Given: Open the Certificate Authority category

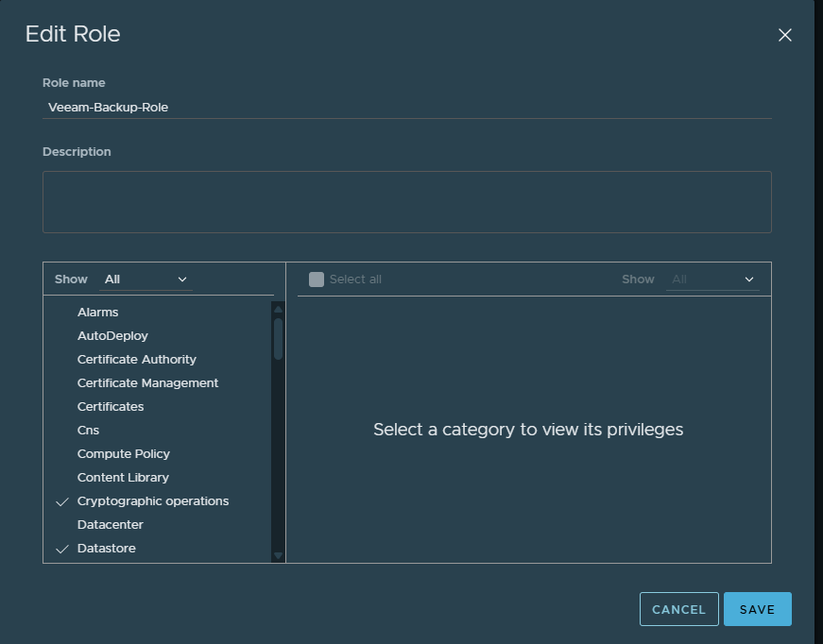Looking at the screenshot, I should (x=137, y=360).
